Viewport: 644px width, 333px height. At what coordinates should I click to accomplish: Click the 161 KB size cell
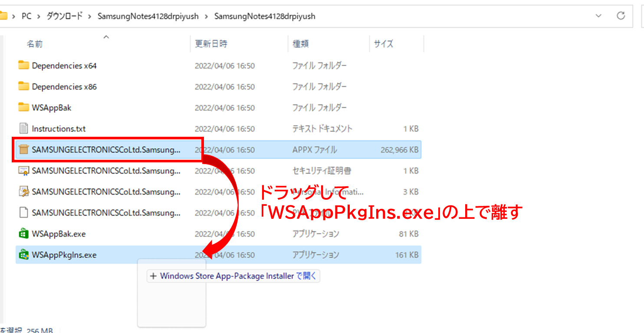click(407, 255)
